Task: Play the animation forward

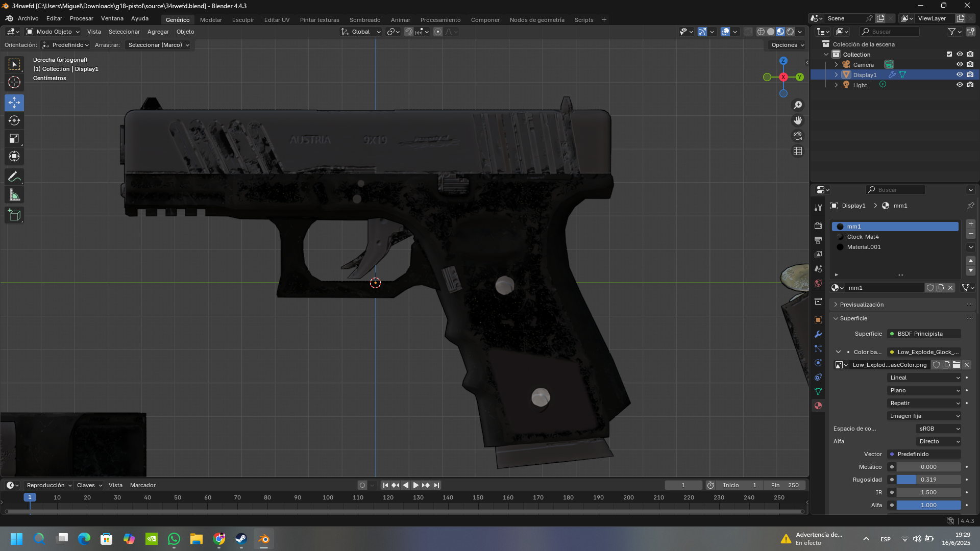Action: 416,485
